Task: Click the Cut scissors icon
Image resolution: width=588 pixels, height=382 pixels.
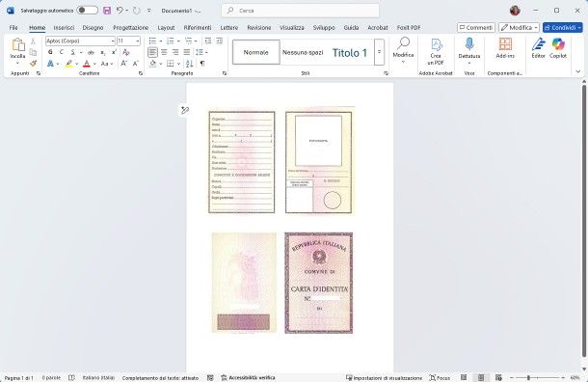Action: click(33, 41)
